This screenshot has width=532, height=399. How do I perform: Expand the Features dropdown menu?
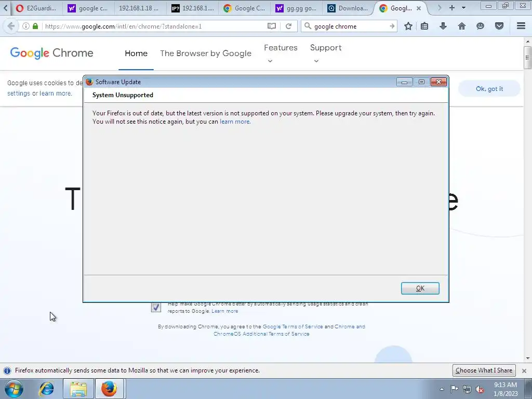[281, 54]
